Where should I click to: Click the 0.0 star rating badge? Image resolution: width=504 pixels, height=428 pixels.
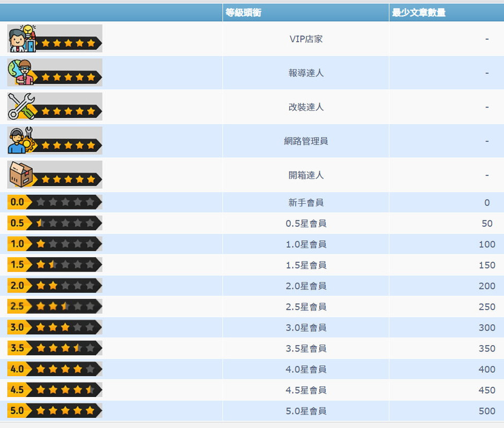point(55,202)
